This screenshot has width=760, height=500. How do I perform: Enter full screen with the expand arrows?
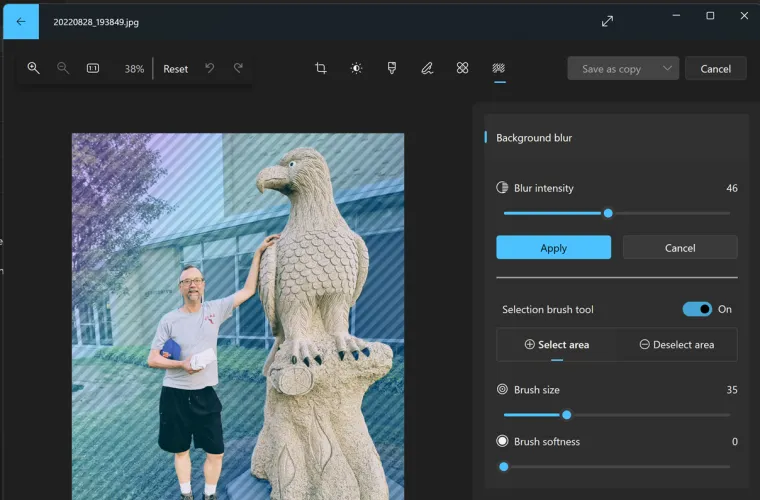(x=607, y=21)
